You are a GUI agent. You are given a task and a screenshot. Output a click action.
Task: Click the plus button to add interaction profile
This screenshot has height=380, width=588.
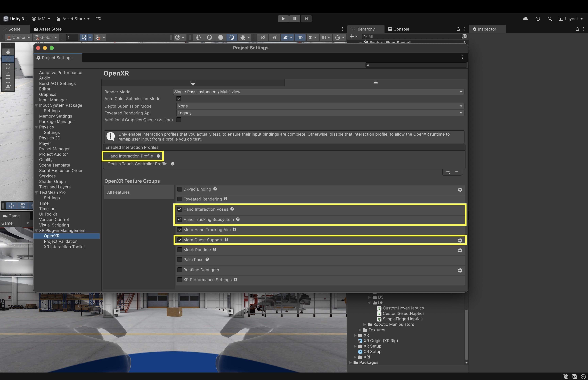click(448, 172)
